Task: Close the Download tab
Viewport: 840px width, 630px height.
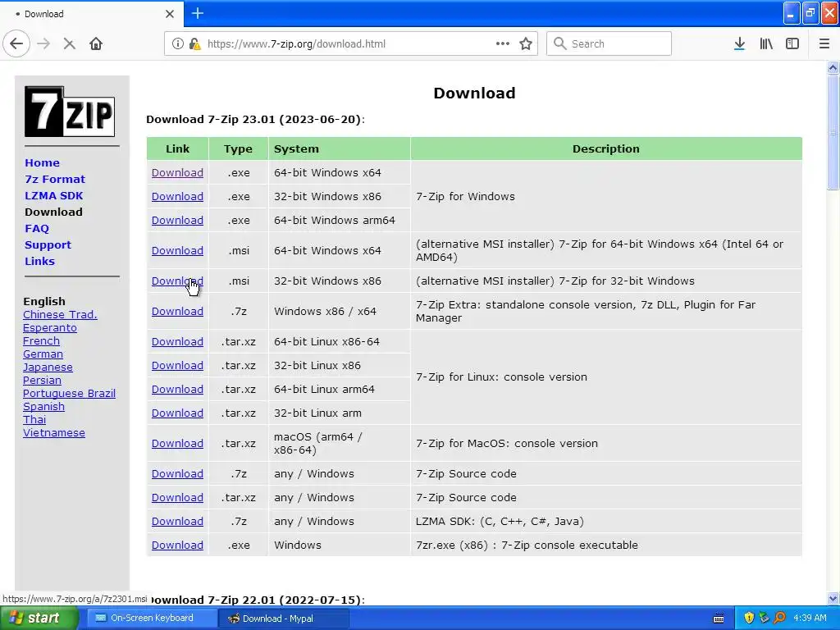Action: (169, 14)
